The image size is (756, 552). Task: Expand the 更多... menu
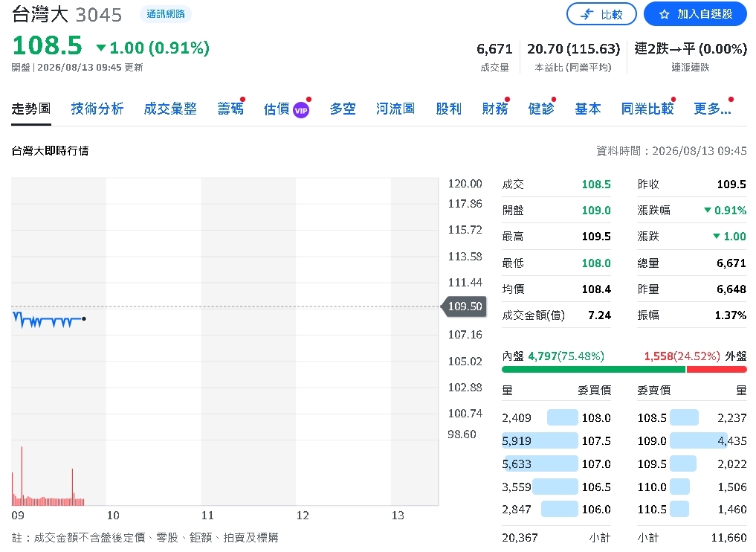click(x=713, y=109)
